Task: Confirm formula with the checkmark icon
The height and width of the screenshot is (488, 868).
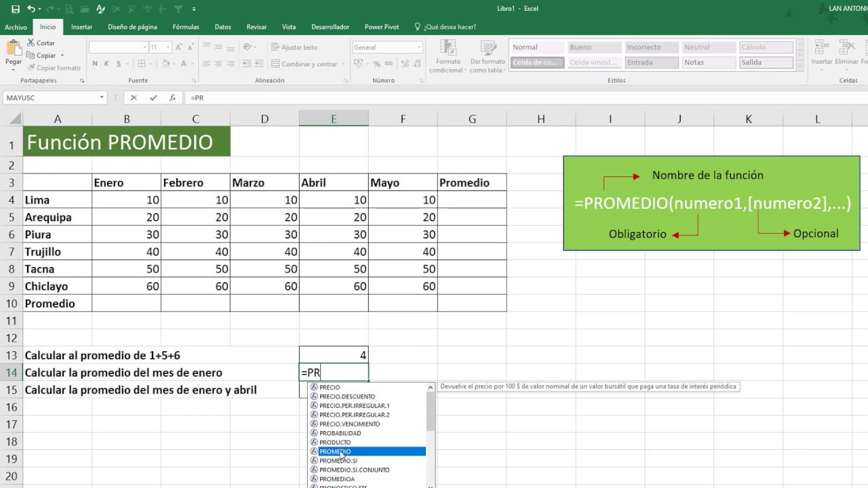Action: click(x=153, y=98)
